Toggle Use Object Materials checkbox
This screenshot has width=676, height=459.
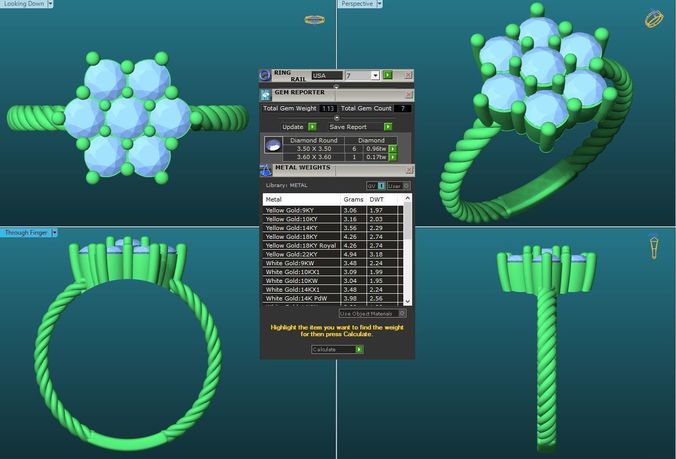(x=402, y=313)
